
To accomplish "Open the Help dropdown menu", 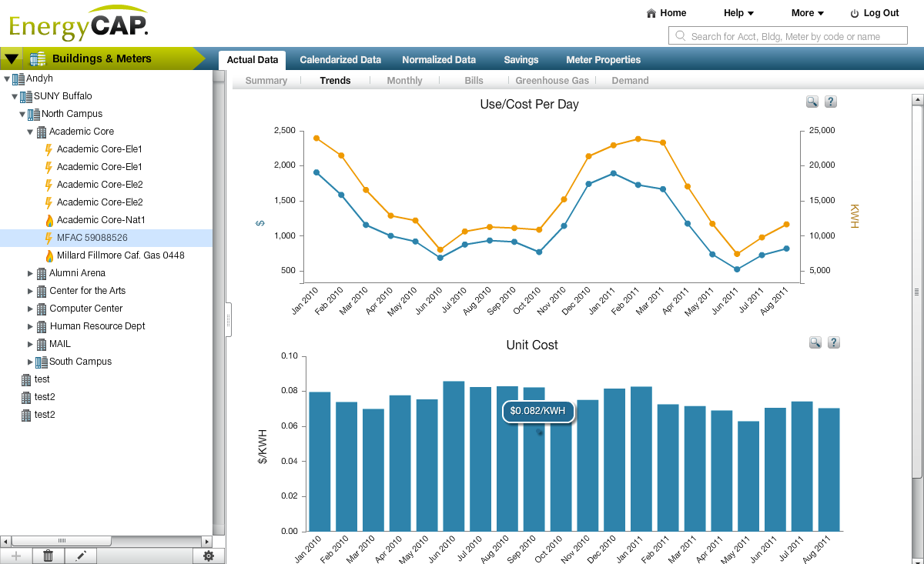I will point(737,12).
